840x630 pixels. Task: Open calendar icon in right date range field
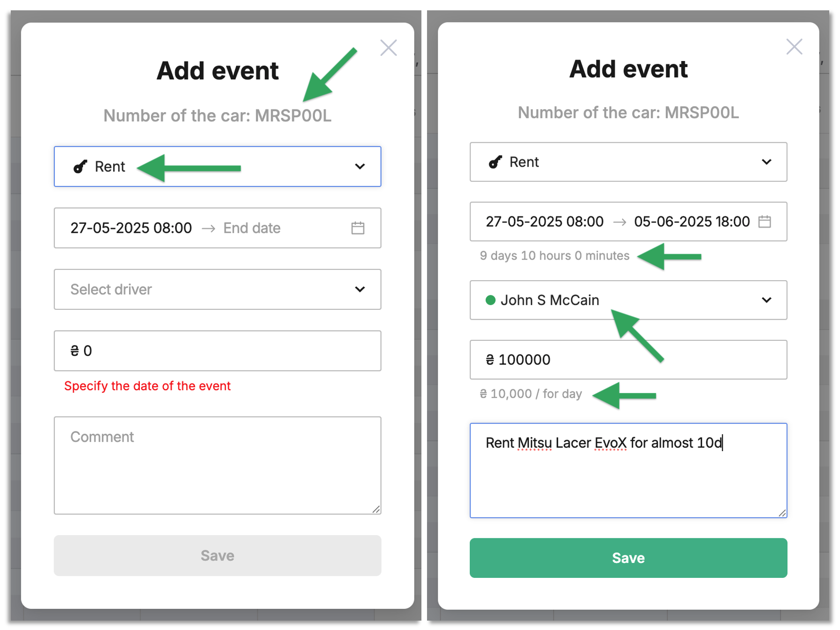tap(764, 222)
